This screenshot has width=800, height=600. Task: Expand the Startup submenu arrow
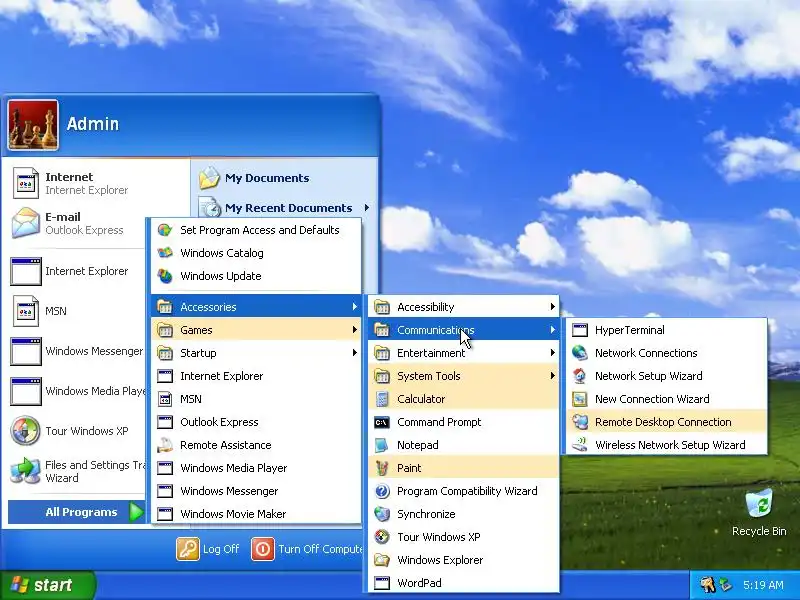[355, 353]
